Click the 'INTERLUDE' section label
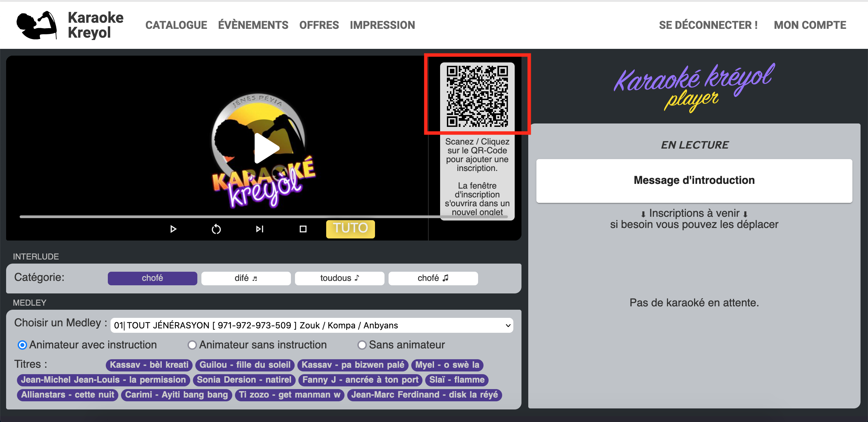The width and height of the screenshot is (868, 422). pyautogui.click(x=36, y=257)
